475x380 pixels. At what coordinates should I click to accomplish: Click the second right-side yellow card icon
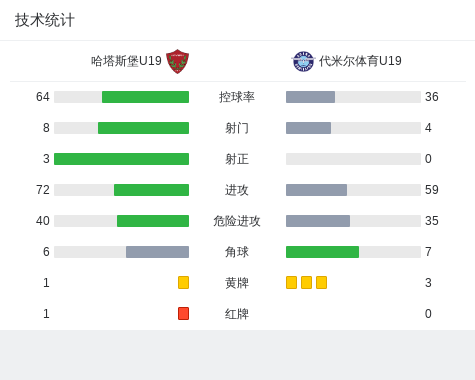tap(306, 282)
